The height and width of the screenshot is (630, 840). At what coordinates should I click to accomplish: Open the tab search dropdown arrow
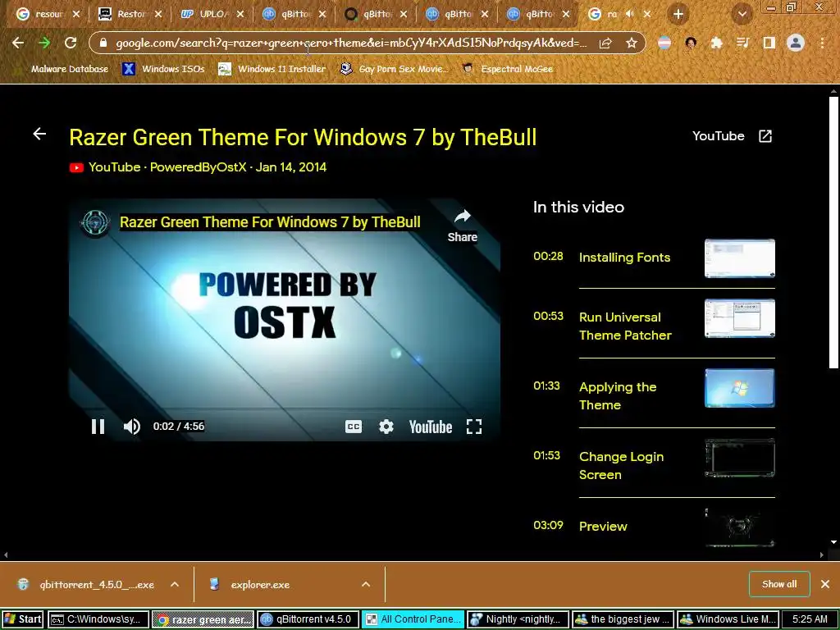click(x=742, y=15)
